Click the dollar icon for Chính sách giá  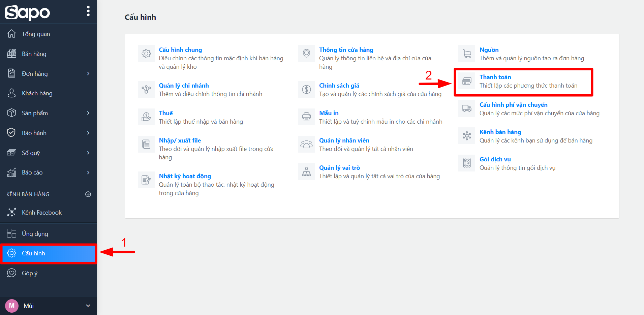coord(306,89)
